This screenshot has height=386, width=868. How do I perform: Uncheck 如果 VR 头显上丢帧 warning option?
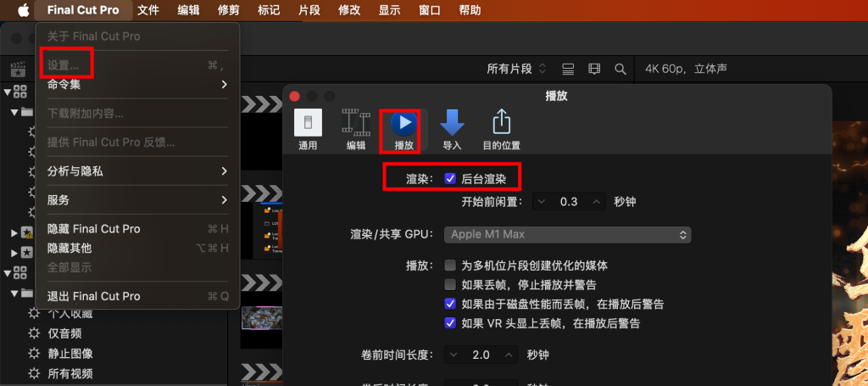(x=450, y=322)
